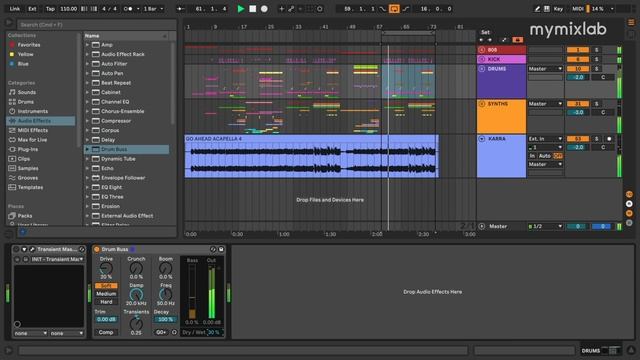This screenshot has height=360, width=640.
Task: Arm the transport Record button
Action: pos(264,9)
